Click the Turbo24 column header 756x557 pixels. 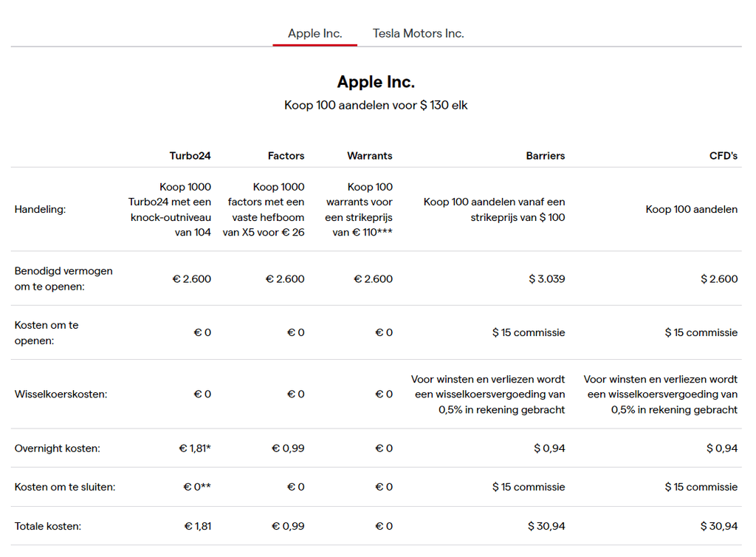[190, 156]
